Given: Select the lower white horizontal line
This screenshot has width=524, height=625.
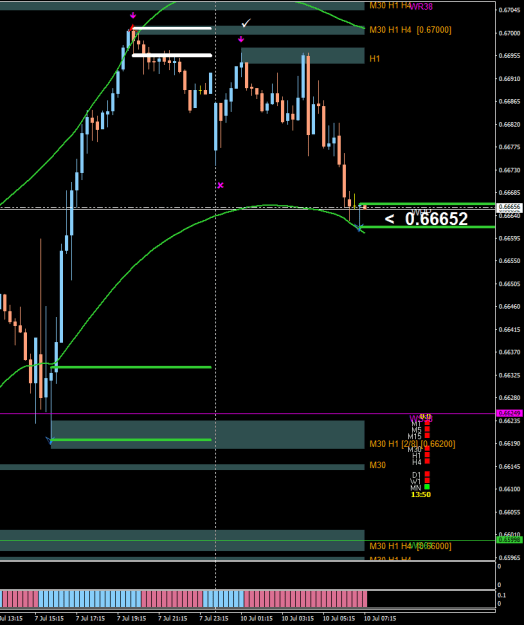Looking at the screenshot, I should click(x=172, y=55).
